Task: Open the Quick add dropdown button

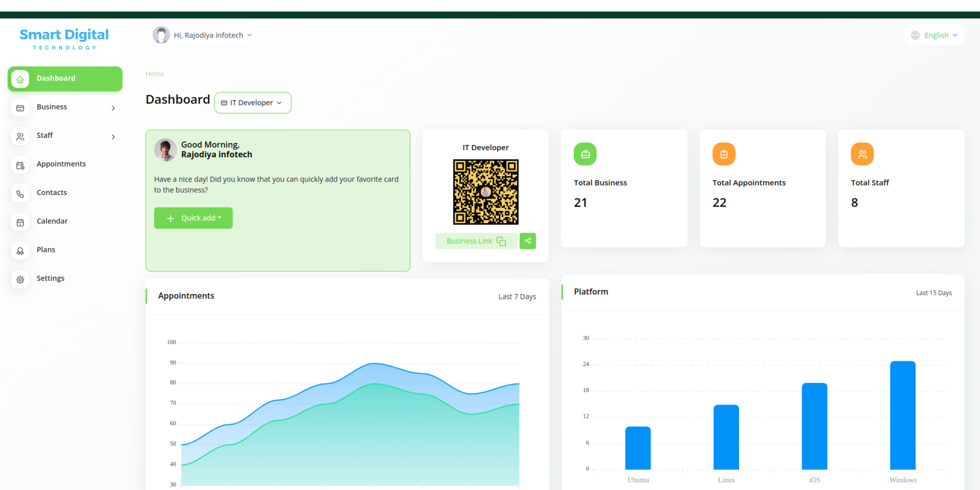Action: point(193,218)
